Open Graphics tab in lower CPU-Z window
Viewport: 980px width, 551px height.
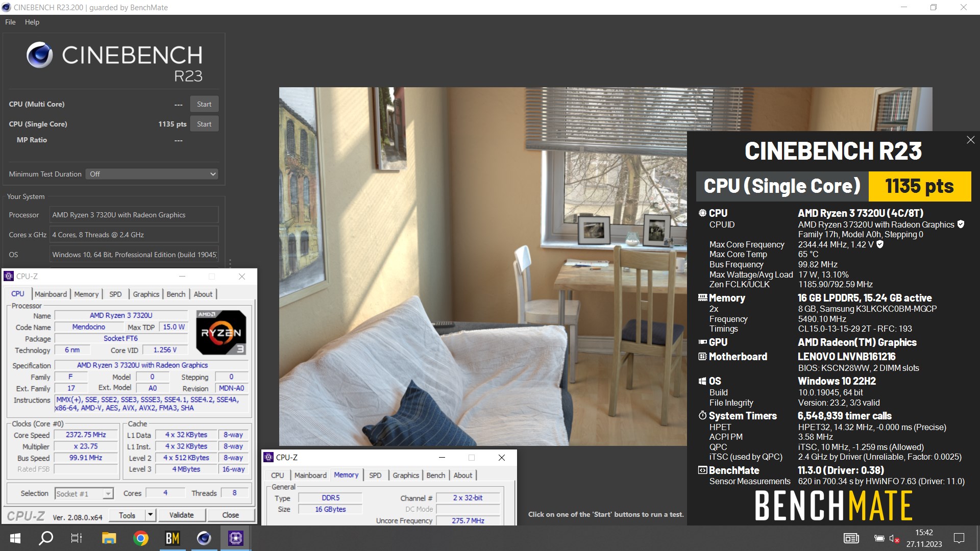[x=406, y=475]
